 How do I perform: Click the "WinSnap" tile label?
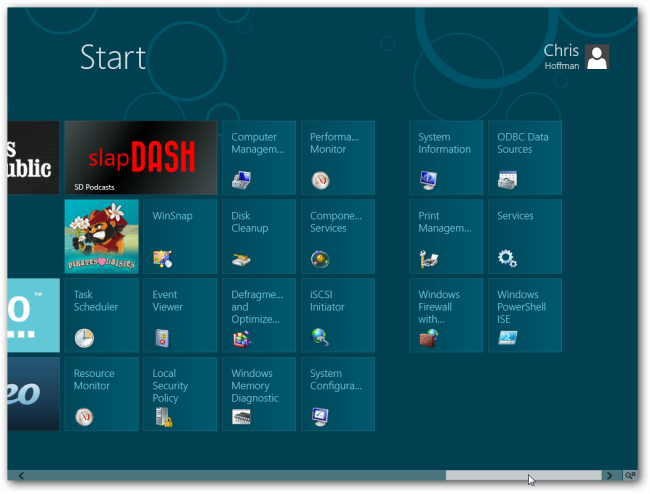click(x=172, y=216)
